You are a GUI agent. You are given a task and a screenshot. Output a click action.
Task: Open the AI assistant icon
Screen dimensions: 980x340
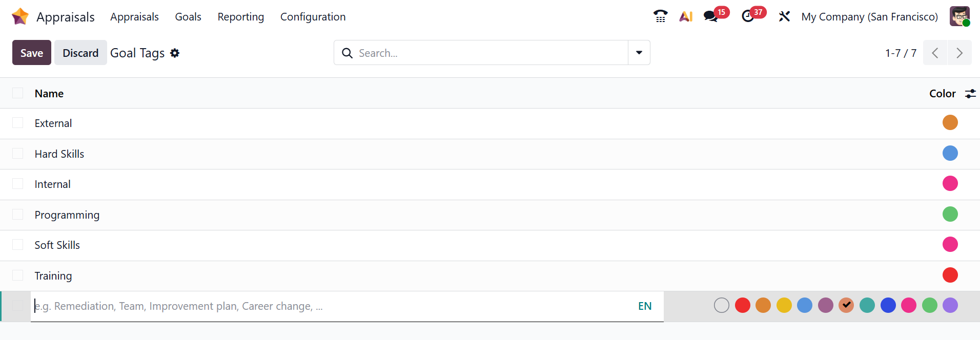pyautogui.click(x=686, y=16)
